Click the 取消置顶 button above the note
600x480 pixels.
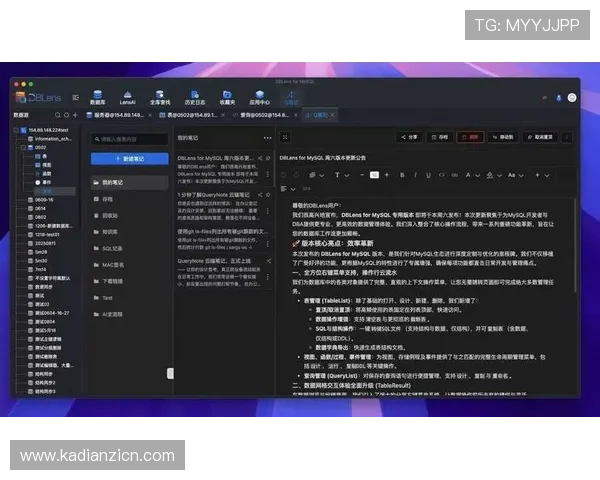point(540,137)
